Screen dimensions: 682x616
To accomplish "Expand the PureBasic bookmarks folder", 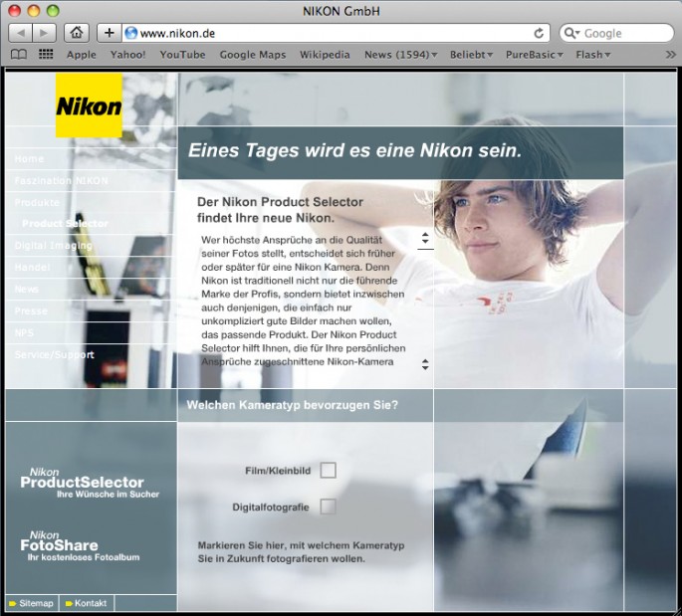I will pos(534,55).
